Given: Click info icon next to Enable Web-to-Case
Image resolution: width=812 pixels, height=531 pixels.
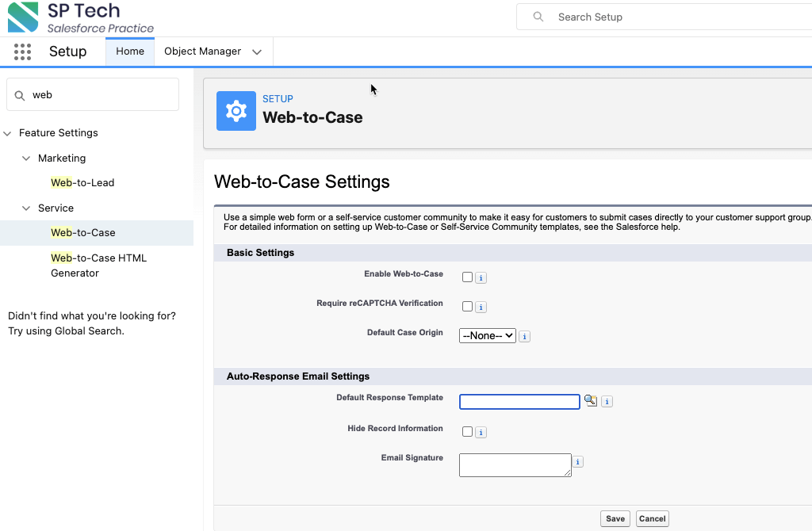Looking at the screenshot, I should pos(481,278).
